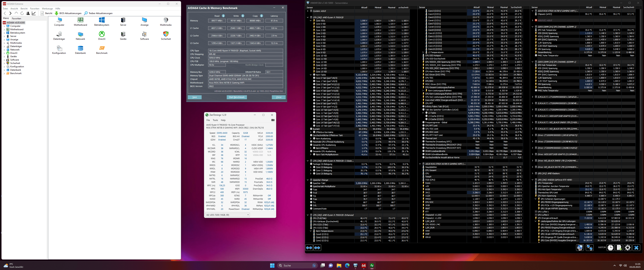The height and width of the screenshot is (270, 644).
Task: Open the Sicherheit shield icon
Action: pyautogui.click(x=166, y=34)
